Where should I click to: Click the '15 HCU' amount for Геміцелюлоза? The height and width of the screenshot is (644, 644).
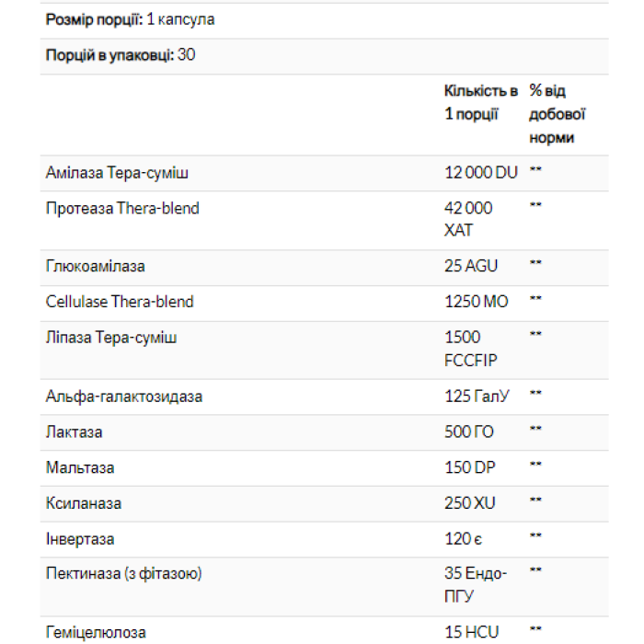point(471,633)
